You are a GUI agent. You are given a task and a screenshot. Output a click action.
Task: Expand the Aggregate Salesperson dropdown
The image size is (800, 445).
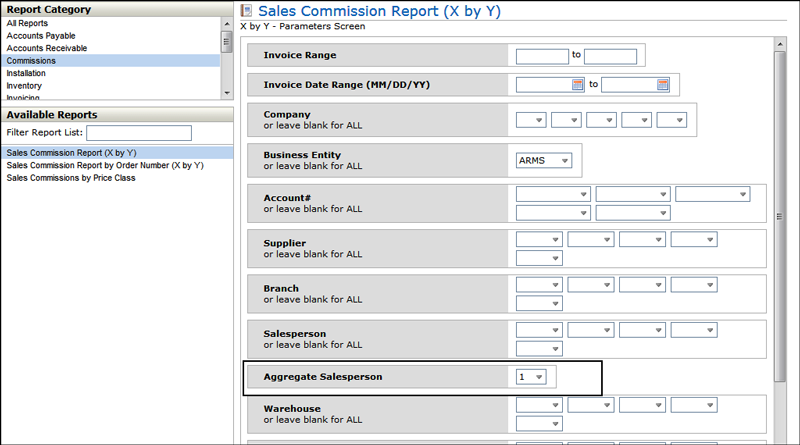point(531,377)
